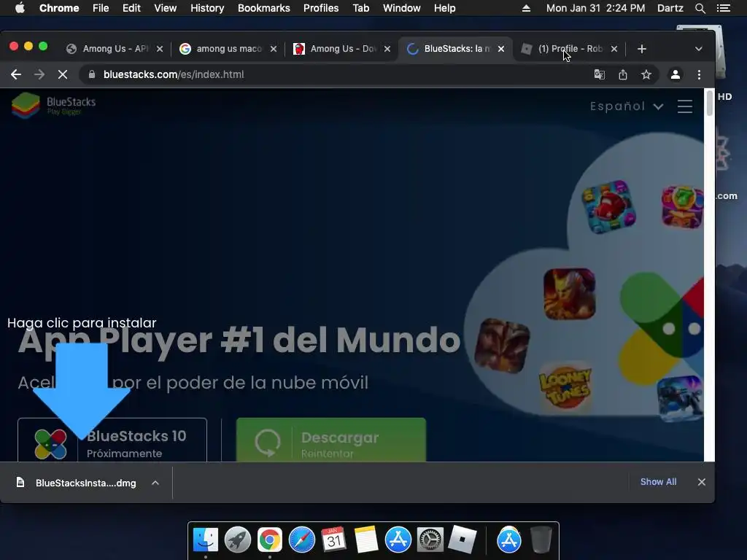Click the Looney Tunes game icon

click(x=565, y=387)
